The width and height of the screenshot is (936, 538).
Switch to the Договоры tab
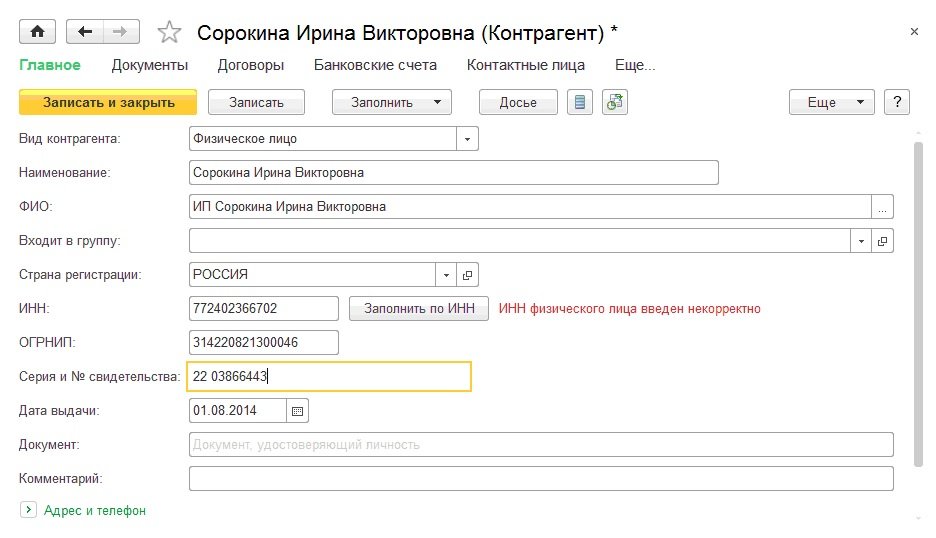pyautogui.click(x=250, y=65)
